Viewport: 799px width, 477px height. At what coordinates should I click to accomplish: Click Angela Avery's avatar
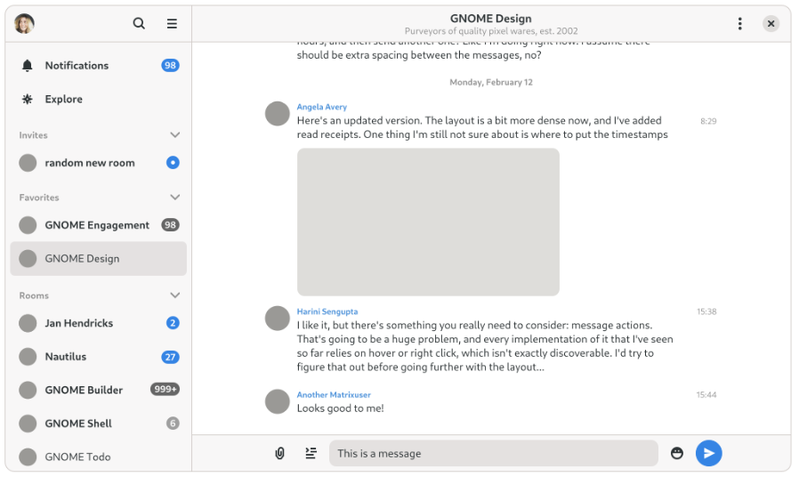click(x=277, y=113)
